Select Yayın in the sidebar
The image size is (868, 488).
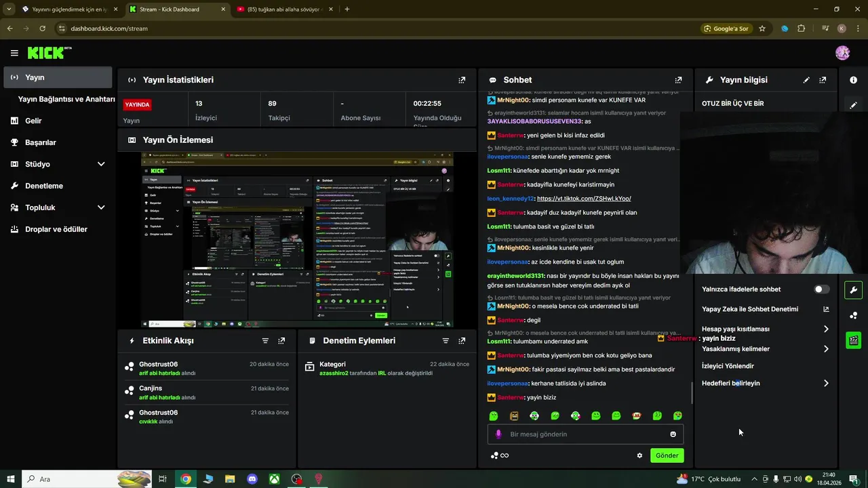coord(58,77)
